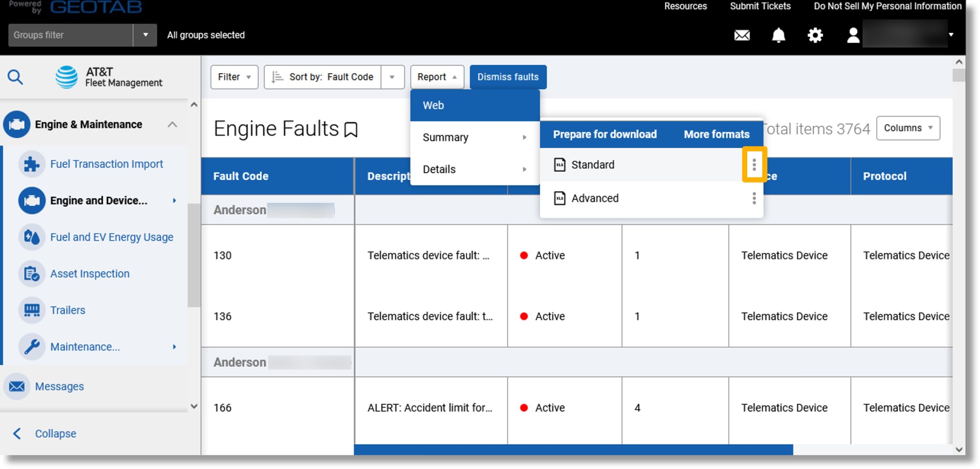This screenshot has height=469, width=980.
Task: Click the sidebar scroll-up arrow
Action: tap(194, 104)
